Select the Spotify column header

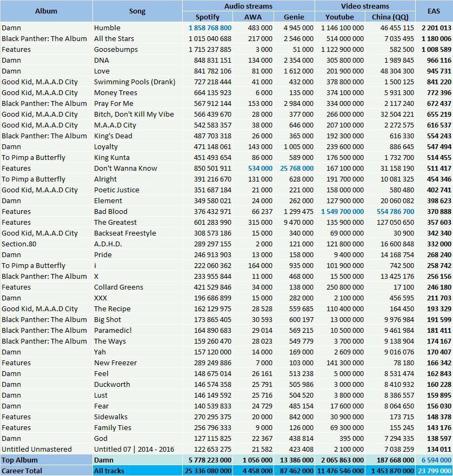208,17
